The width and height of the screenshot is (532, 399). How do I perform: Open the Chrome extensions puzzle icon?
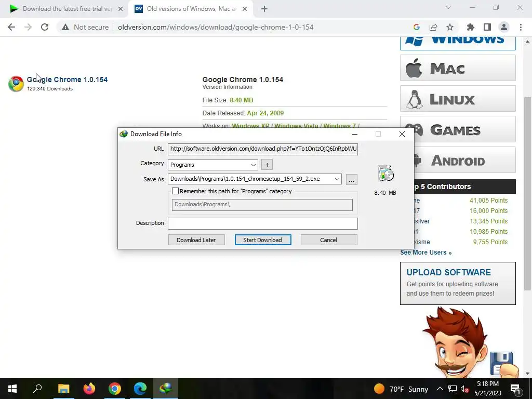[471, 27]
